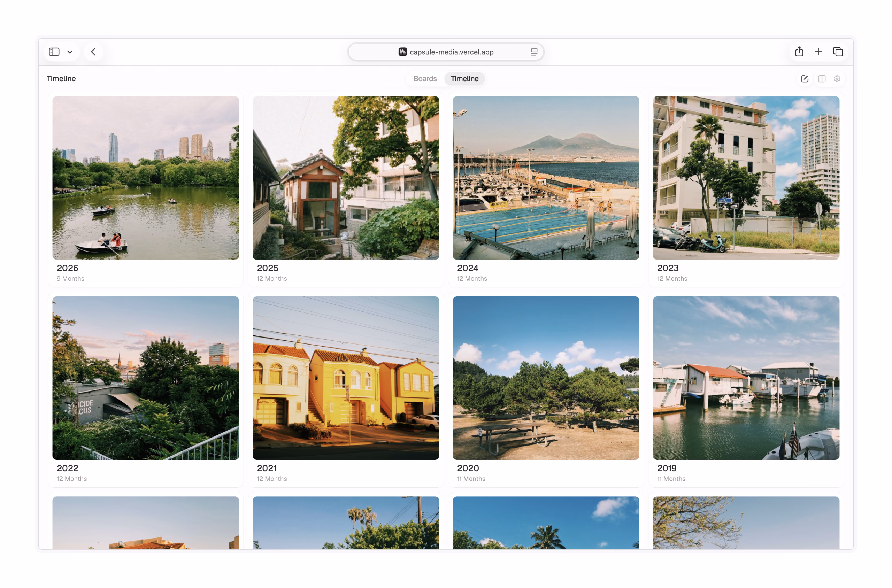The height and width of the screenshot is (588, 892).
Task: Go back with the browser back arrow
Action: (x=93, y=52)
